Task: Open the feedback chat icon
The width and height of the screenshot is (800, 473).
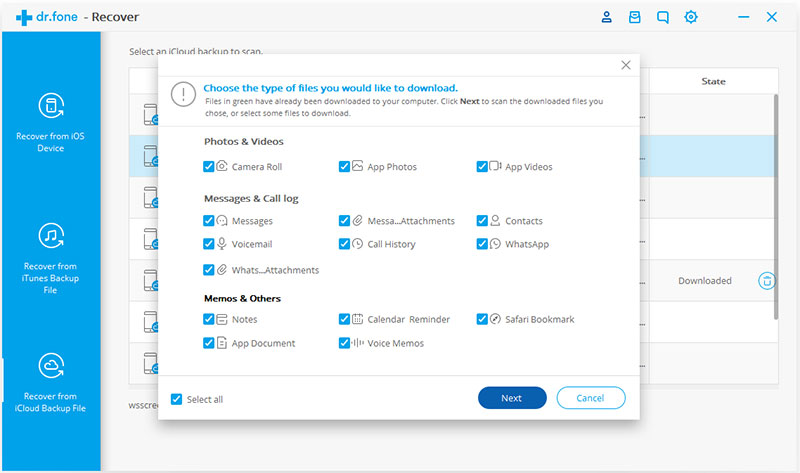Action: [662, 17]
